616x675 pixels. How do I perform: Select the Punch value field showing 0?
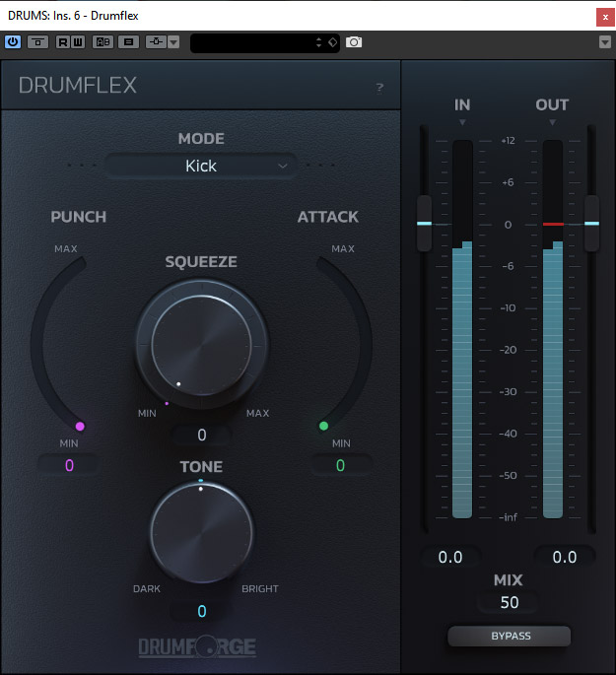click(69, 465)
